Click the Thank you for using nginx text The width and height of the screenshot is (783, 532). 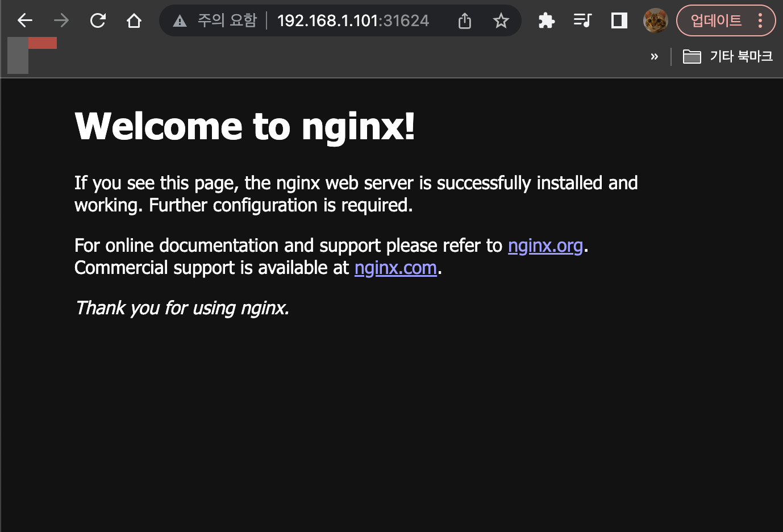[x=182, y=308]
